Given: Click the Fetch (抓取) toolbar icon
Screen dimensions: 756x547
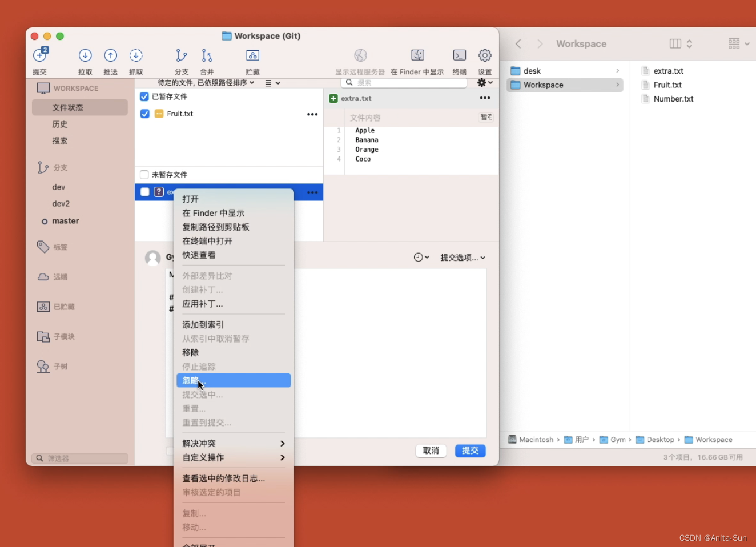Looking at the screenshot, I should tap(136, 55).
